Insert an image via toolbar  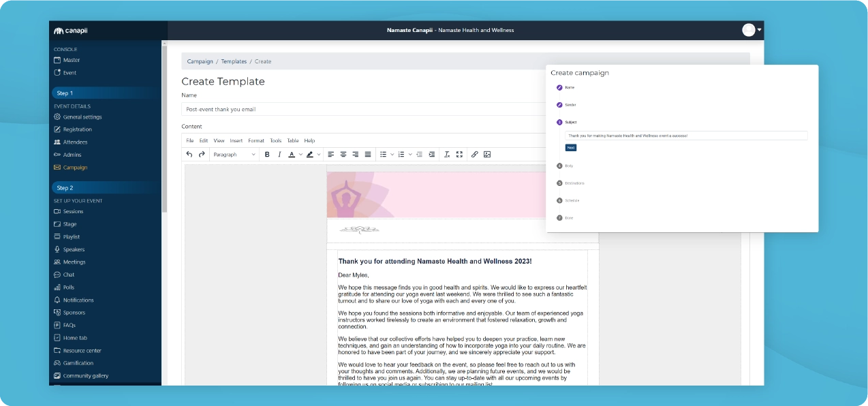[487, 155]
